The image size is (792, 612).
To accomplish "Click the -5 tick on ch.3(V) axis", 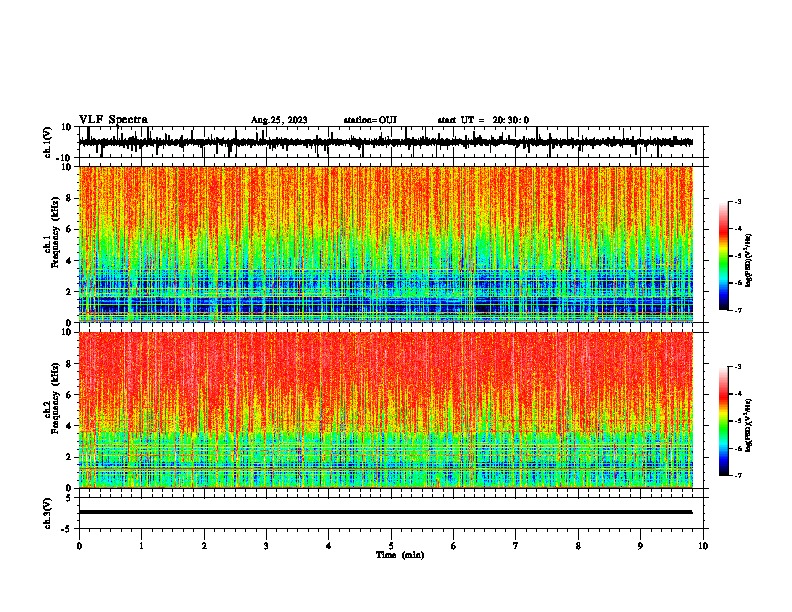I will tap(68, 529).
